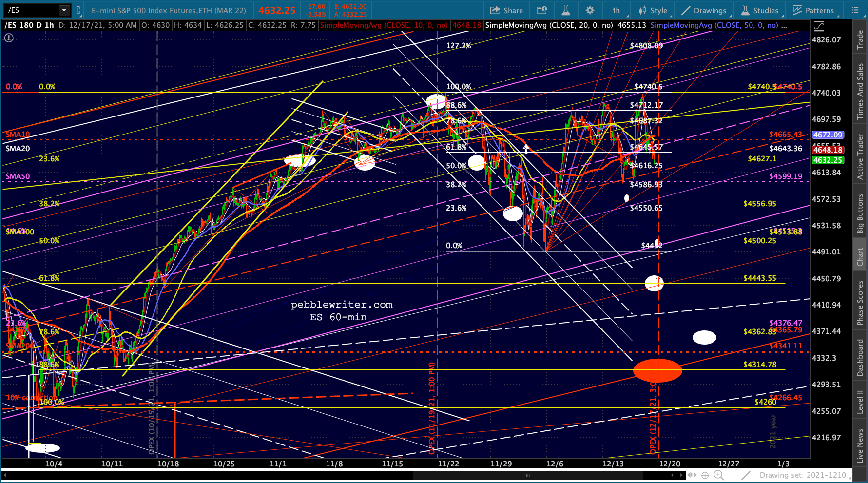868x483 pixels.
Task: Click the SimpleMovingAvg (CLOSE, 10, 0, no) label
Action: [384, 25]
